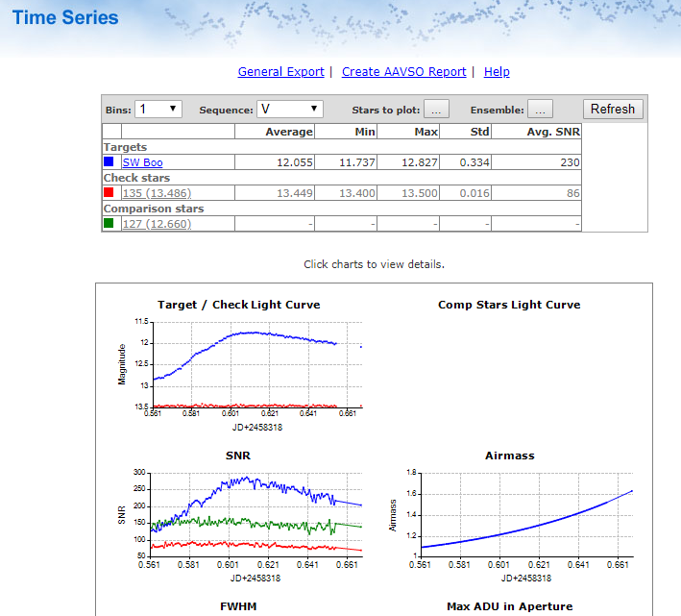This screenshot has width=681, height=616.
Task: Click the Avg. SNR column header
Action: (548, 132)
